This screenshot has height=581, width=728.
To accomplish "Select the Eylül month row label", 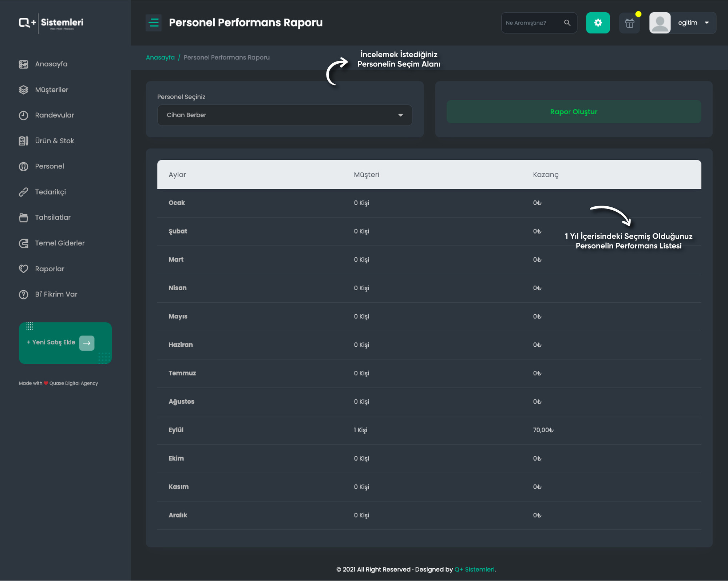I will coord(176,430).
